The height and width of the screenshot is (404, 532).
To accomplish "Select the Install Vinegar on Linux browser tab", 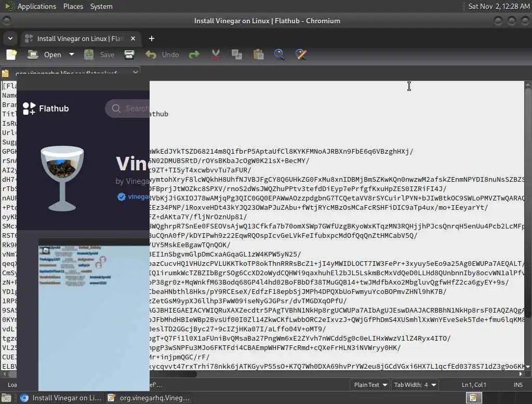I will pyautogui.click(x=79, y=38).
